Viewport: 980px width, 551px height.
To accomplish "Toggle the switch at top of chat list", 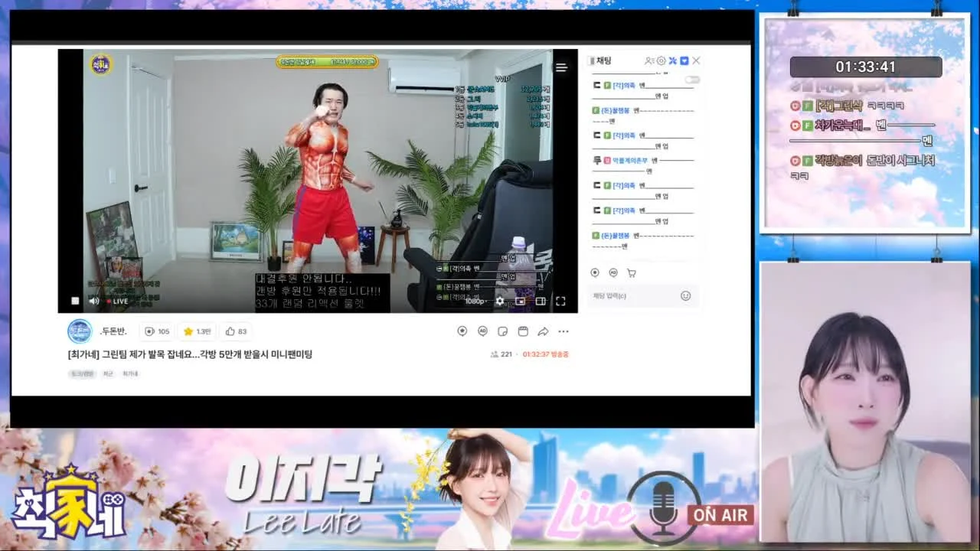I will [692, 80].
